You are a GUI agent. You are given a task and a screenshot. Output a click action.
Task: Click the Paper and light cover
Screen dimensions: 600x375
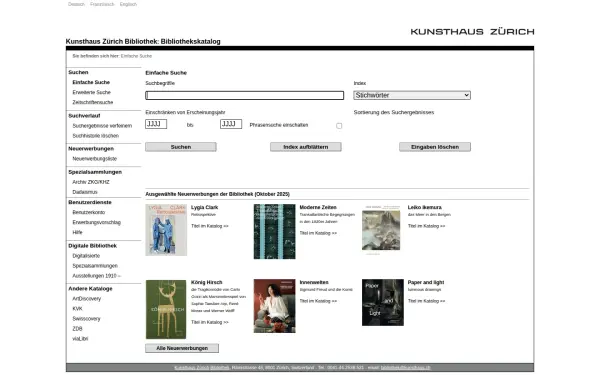pos(383,302)
